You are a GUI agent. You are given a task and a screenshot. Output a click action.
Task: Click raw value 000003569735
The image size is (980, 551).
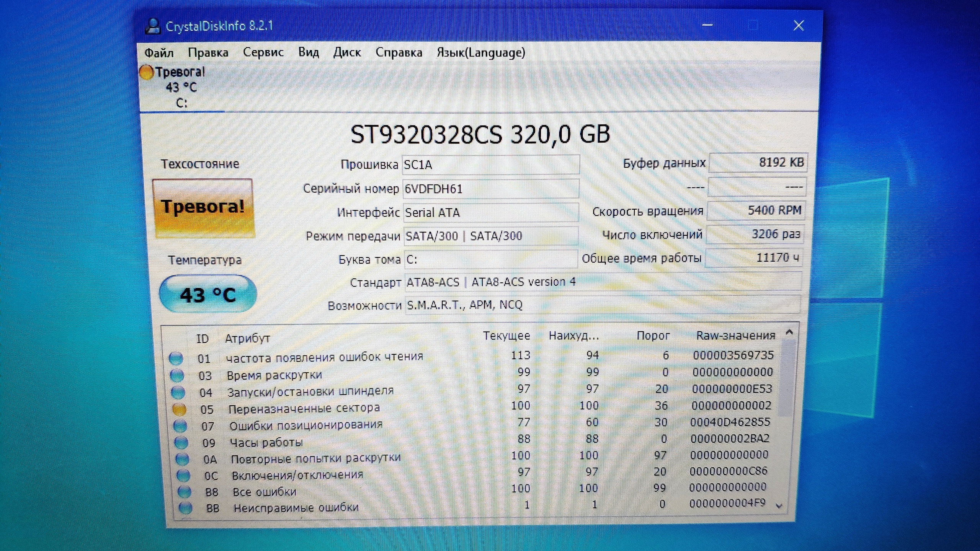tap(733, 355)
